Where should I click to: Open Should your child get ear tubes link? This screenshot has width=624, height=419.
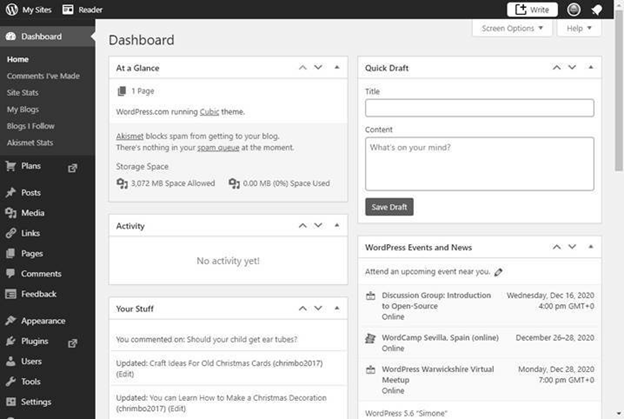[x=242, y=339]
